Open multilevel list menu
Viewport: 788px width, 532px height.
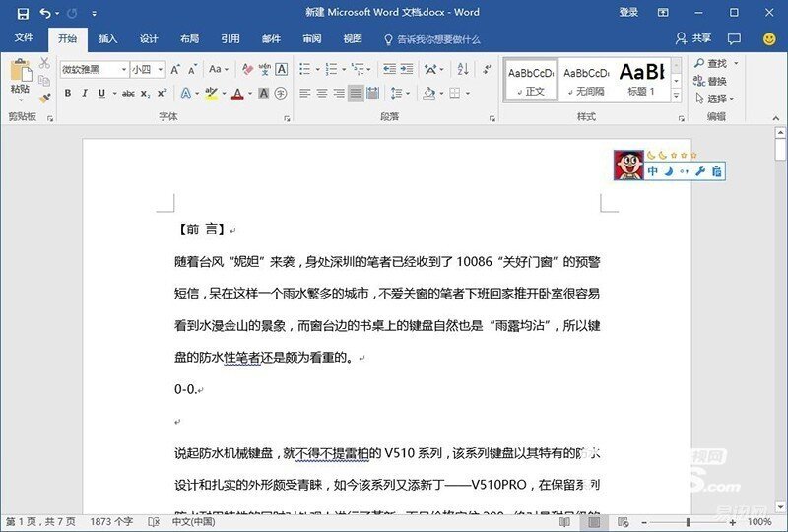coord(359,69)
